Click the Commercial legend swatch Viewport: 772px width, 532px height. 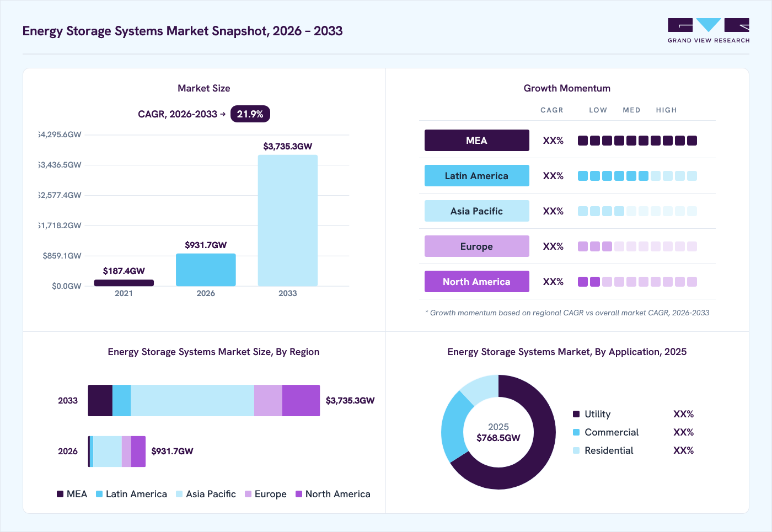coord(576,432)
